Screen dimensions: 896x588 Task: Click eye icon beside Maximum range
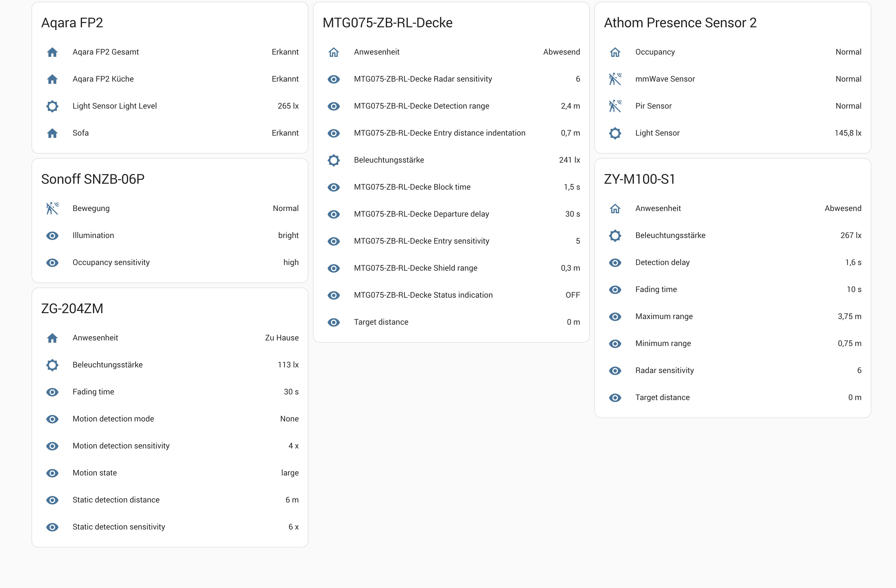(x=615, y=317)
